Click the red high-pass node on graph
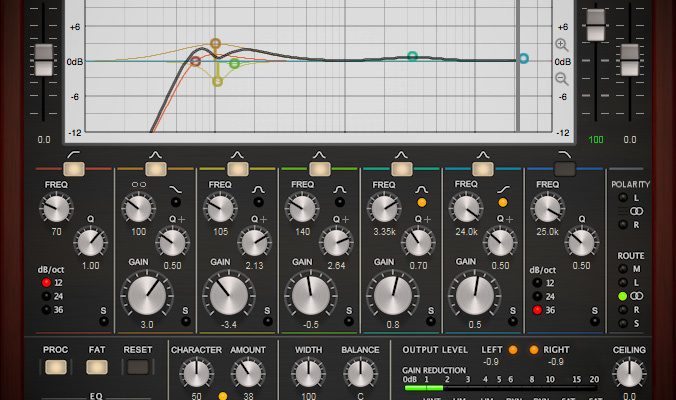Screen dimensions: 676x400 click(196, 61)
